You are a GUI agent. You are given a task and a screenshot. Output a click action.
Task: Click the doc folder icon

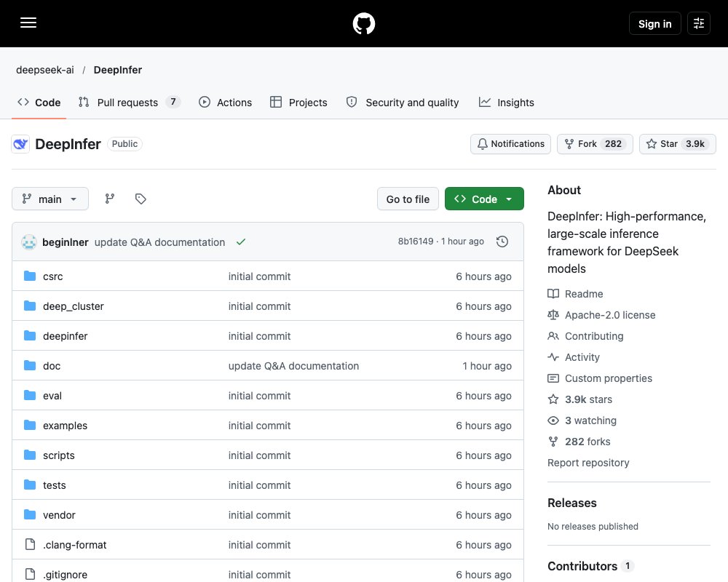point(30,366)
